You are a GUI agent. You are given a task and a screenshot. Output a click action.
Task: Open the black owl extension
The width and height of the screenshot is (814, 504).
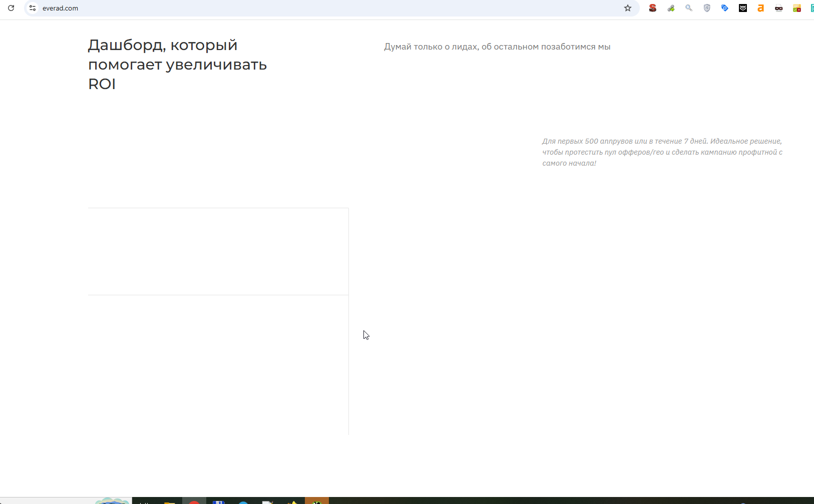[x=743, y=8]
